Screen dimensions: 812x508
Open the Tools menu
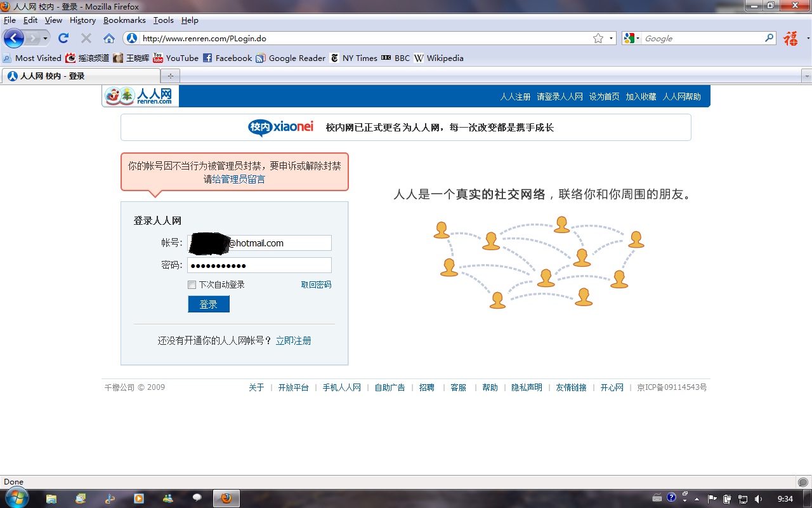tap(163, 20)
